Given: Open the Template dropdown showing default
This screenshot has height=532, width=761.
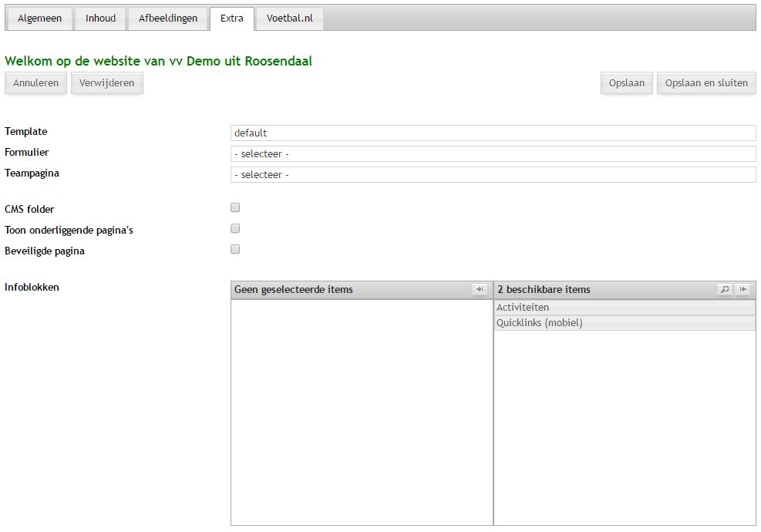Looking at the screenshot, I should pos(493,133).
